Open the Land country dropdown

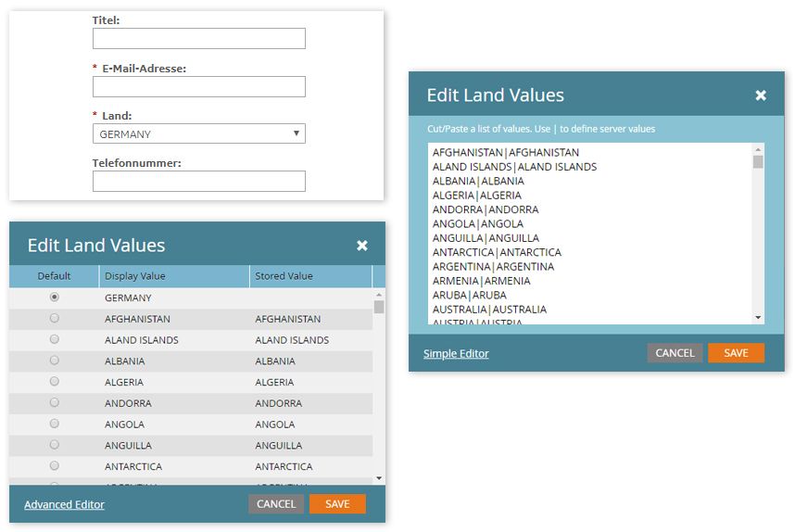pos(198,133)
